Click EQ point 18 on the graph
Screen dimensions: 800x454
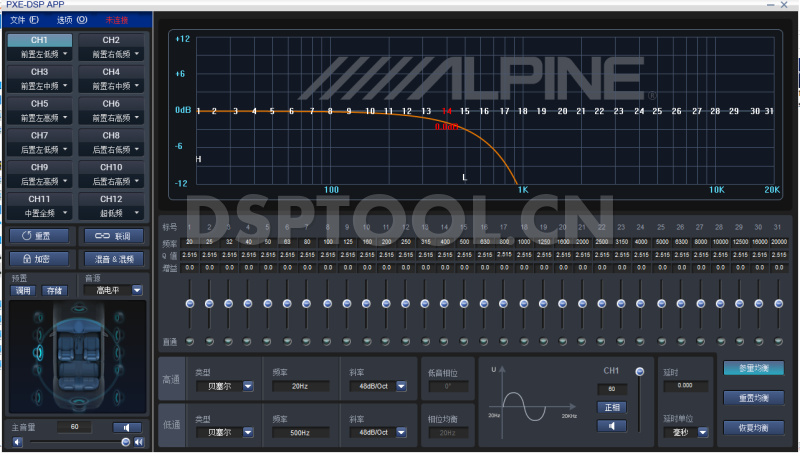coord(522,111)
